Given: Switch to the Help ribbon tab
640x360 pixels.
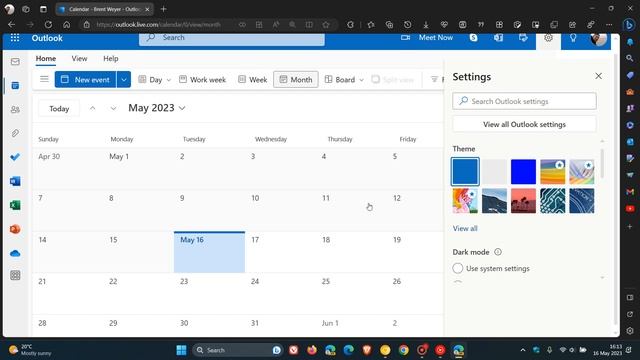Looking at the screenshot, I should coord(111,58).
